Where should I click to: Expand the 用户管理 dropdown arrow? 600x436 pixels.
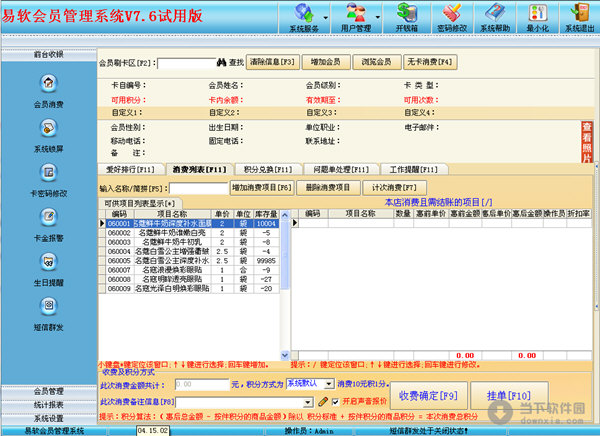tap(378, 18)
